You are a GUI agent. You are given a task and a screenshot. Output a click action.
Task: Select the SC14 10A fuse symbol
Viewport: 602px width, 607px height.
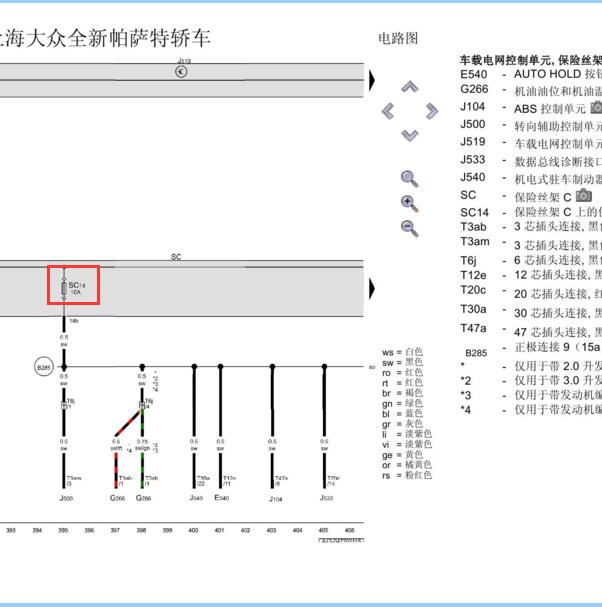point(64,288)
